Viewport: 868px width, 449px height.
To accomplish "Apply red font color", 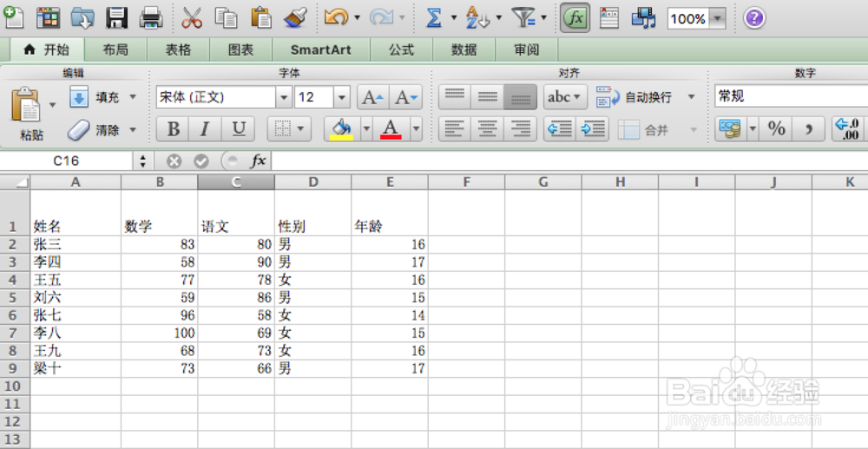I will [391, 129].
